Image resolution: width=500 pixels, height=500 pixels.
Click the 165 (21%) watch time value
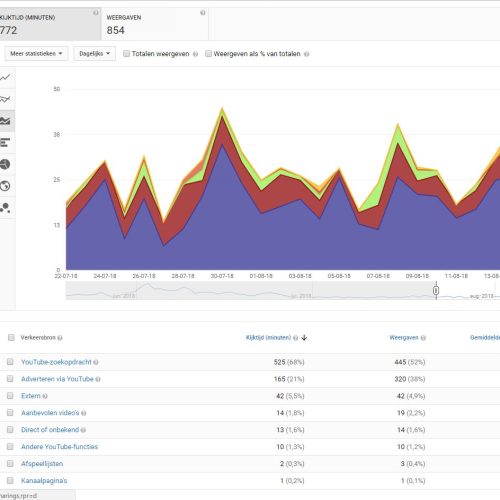[x=289, y=379]
